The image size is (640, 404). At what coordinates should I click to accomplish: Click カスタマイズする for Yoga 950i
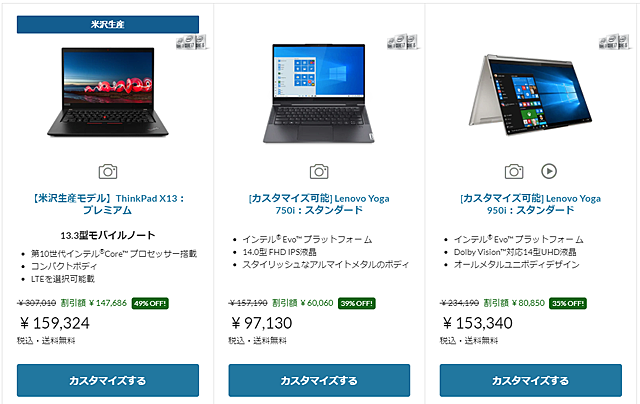pyautogui.click(x=531, y=380)
